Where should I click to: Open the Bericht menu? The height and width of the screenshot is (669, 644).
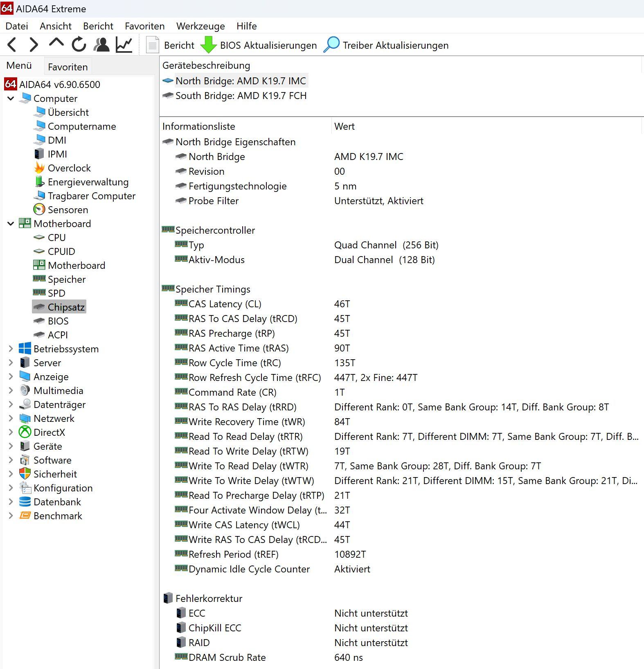[x=98, y=26]
